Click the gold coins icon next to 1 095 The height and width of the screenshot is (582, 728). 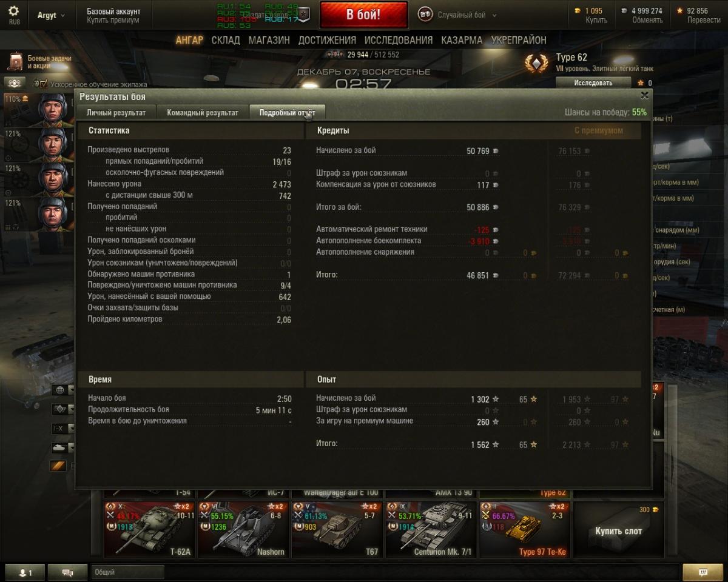coord(577,11)
